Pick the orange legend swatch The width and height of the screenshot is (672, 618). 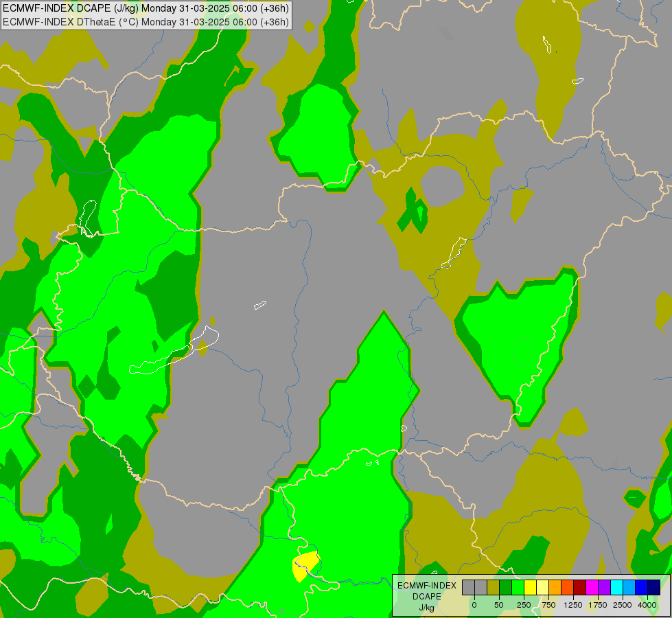(x=555, y=588)
